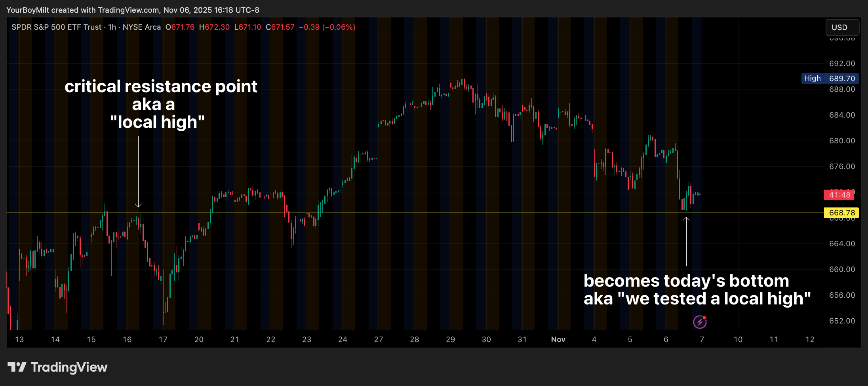Click the close value C671.57
868x386 pixels.
(x=280, y=27)
